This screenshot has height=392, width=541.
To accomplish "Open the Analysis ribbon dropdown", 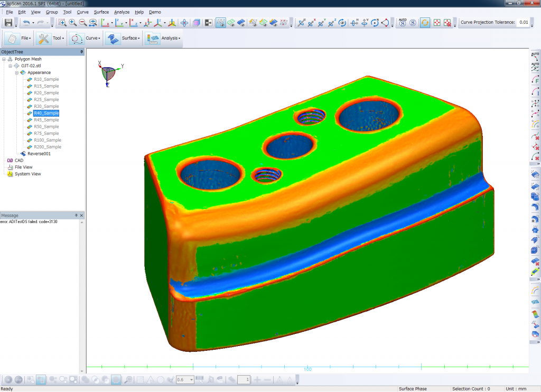I will click(x=163, y=39).
